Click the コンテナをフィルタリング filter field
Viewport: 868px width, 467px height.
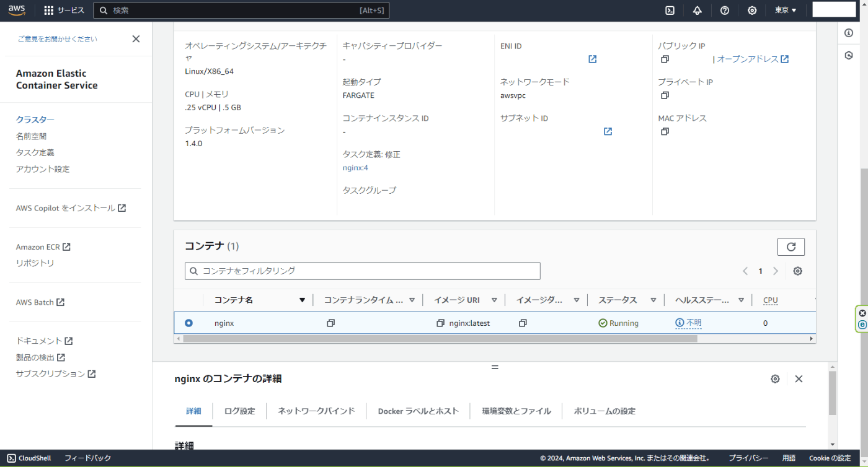(363, 271)
